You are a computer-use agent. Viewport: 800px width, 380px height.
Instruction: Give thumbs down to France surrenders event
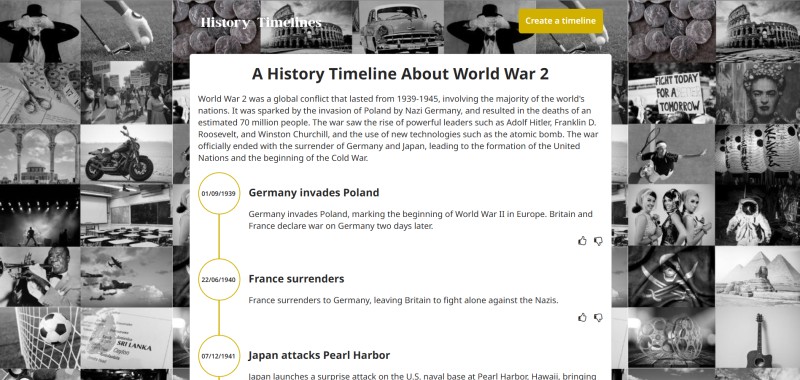coord(598,317)
